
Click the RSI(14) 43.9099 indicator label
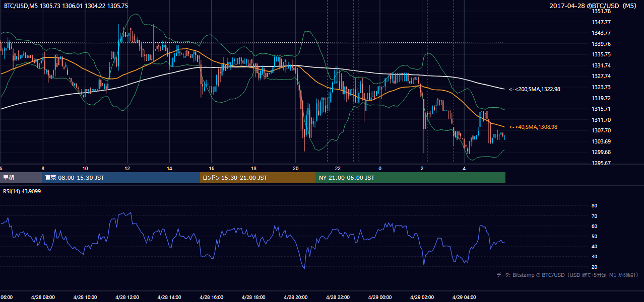pos(22,191)
